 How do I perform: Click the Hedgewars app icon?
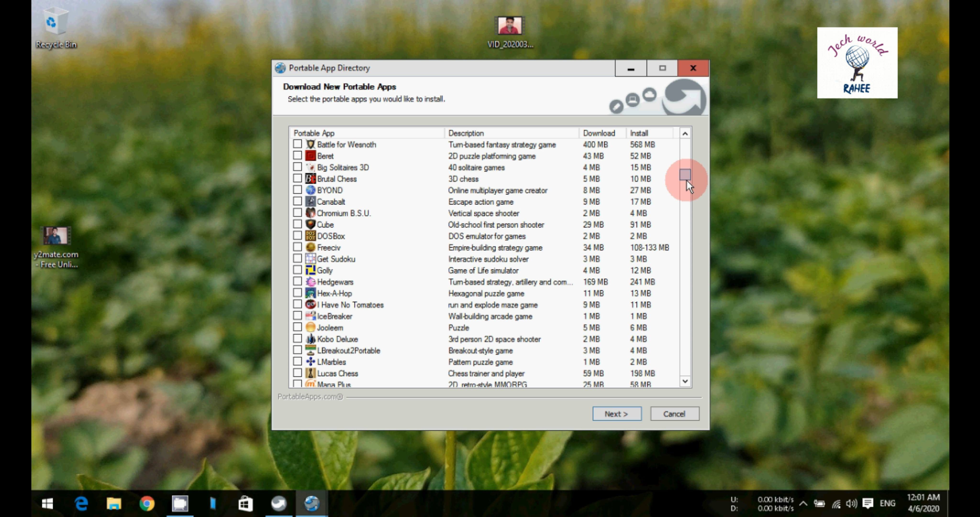coord(310,282)
